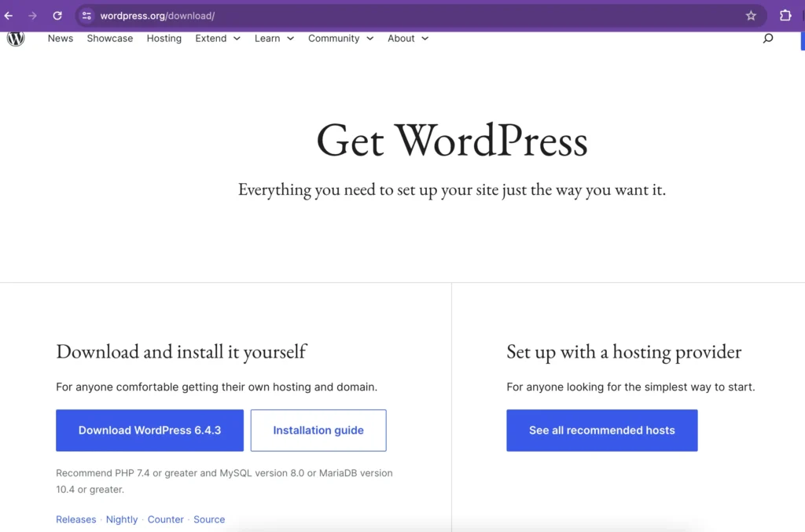805x532 pixels.
Task: Open the Nightly link
Action: pyautogui.click(x=122, y=519)
